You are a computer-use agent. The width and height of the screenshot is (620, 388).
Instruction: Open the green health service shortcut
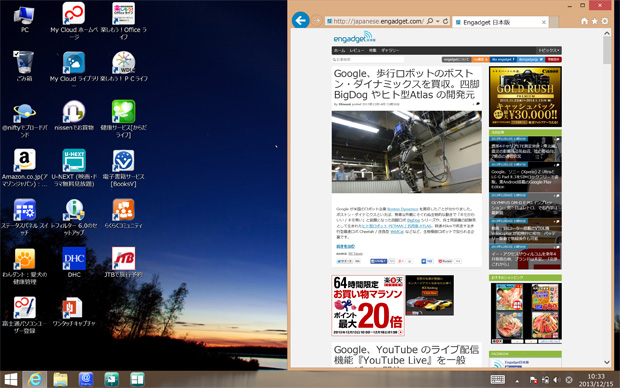pyautogui.click(x=123, y=119)
